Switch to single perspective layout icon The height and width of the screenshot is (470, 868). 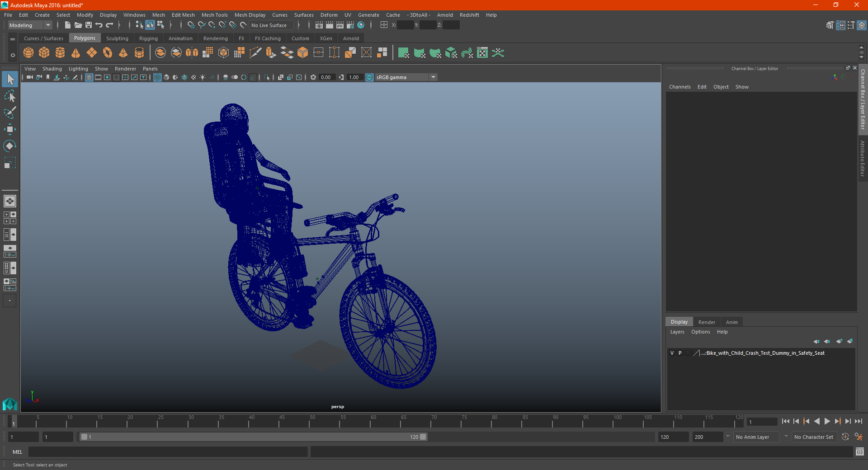(x=9, y=201)
